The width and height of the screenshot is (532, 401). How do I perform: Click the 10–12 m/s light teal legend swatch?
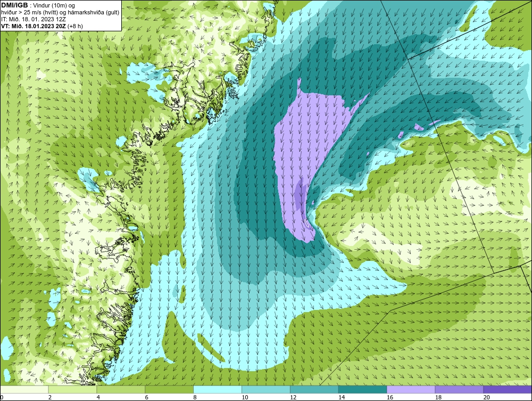pos(266,389)
